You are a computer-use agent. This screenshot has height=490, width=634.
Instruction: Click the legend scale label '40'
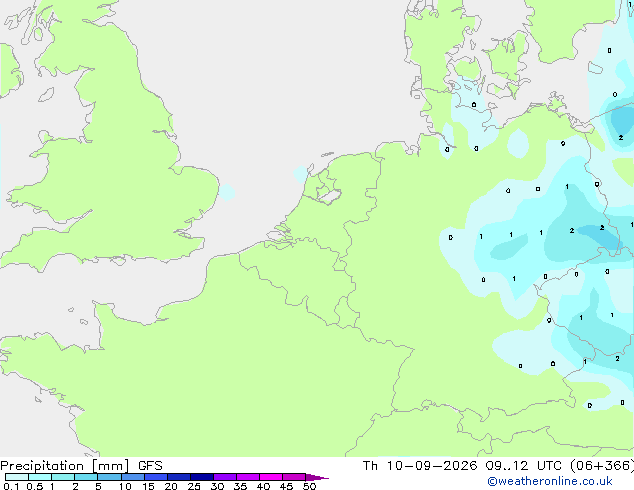pos(263,486)
